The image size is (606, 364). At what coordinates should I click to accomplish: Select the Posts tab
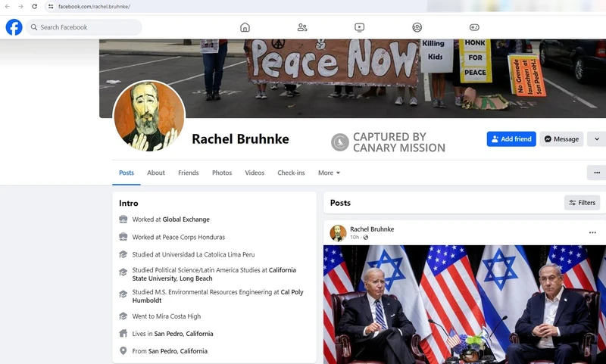(x=127, y=173)
